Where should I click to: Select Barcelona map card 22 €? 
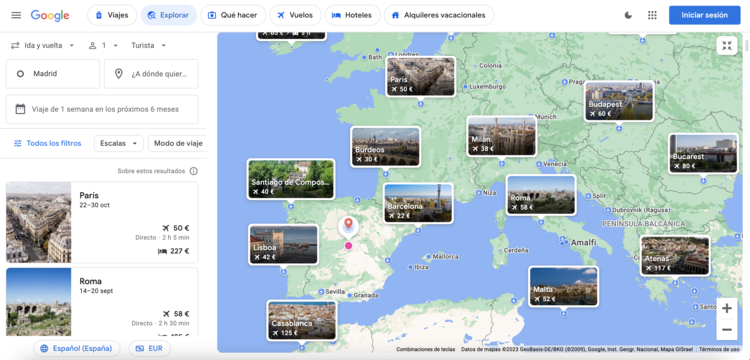pyautogui.click(x=418, y=203)
